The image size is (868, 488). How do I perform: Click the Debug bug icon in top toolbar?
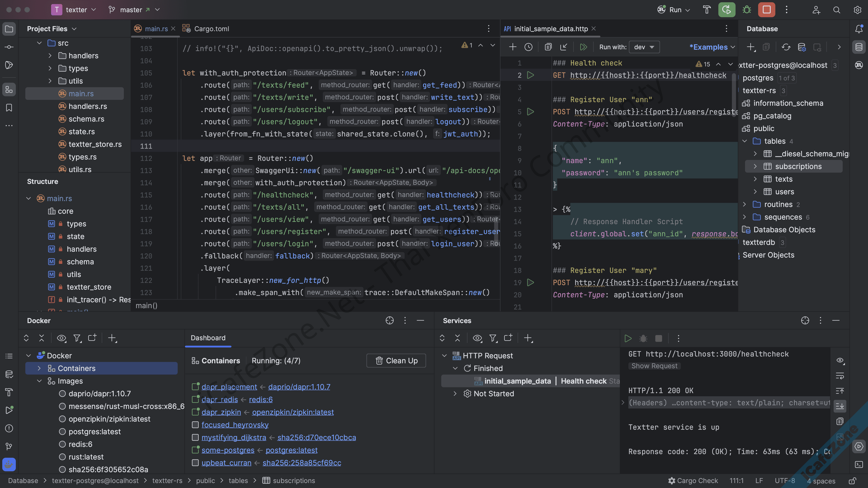pyautogui.click(x=747, y=10)
